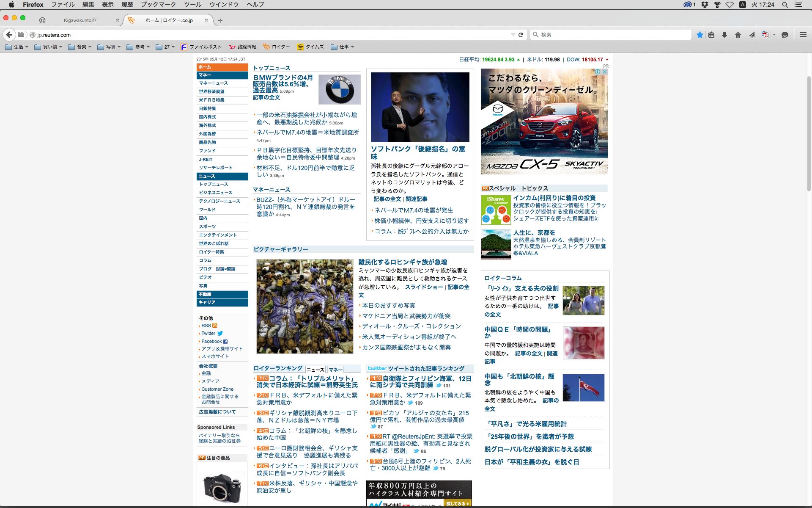812x508 pixels.
Task: Open the downloads arrow icon
Action: (724, 35)
